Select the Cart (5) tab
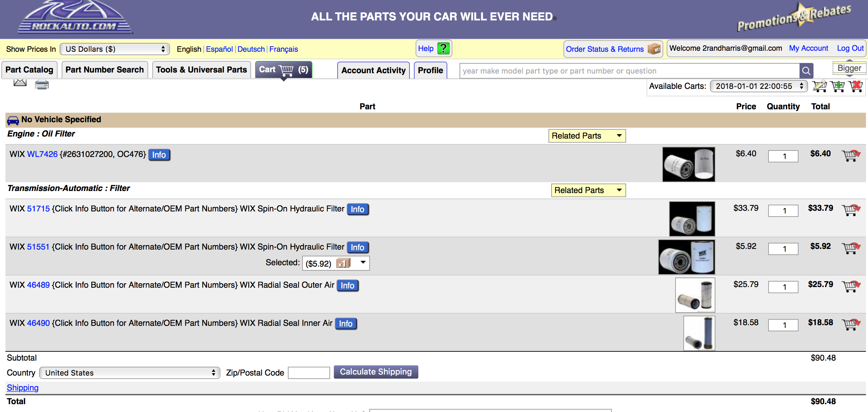 [x=283, y=70]
